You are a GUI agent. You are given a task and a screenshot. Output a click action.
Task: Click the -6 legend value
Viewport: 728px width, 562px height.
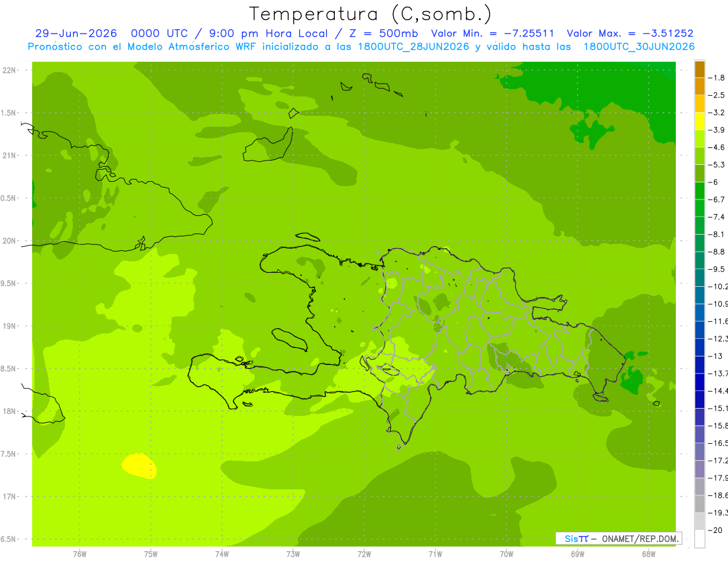pos(714,182)
